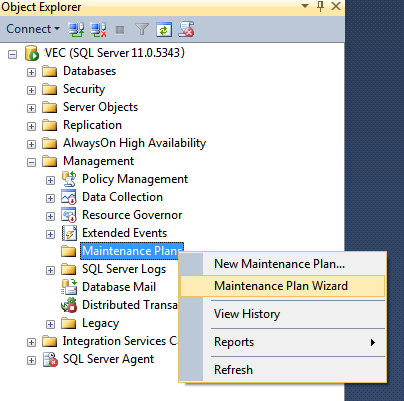The height and width of the screenshot is (401, 404).
Task: Select the Server Objects tree item
Action: pos(100,107)
